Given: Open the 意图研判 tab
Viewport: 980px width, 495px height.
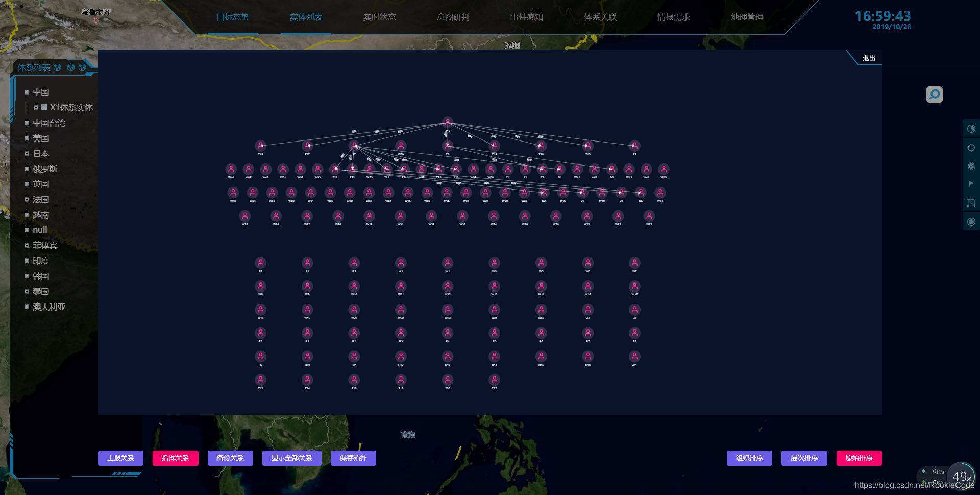Looking at the screenshot, I should pos(453,17).
